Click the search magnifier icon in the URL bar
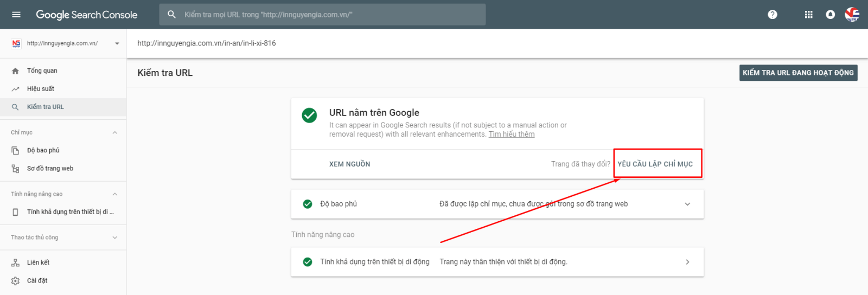This screenshot has width=868, height=295. click(172, 15)
